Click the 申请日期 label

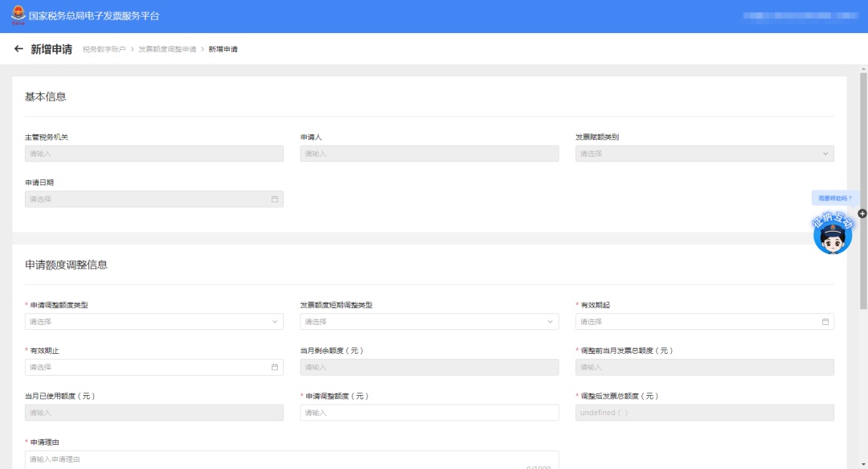(39, 183)
